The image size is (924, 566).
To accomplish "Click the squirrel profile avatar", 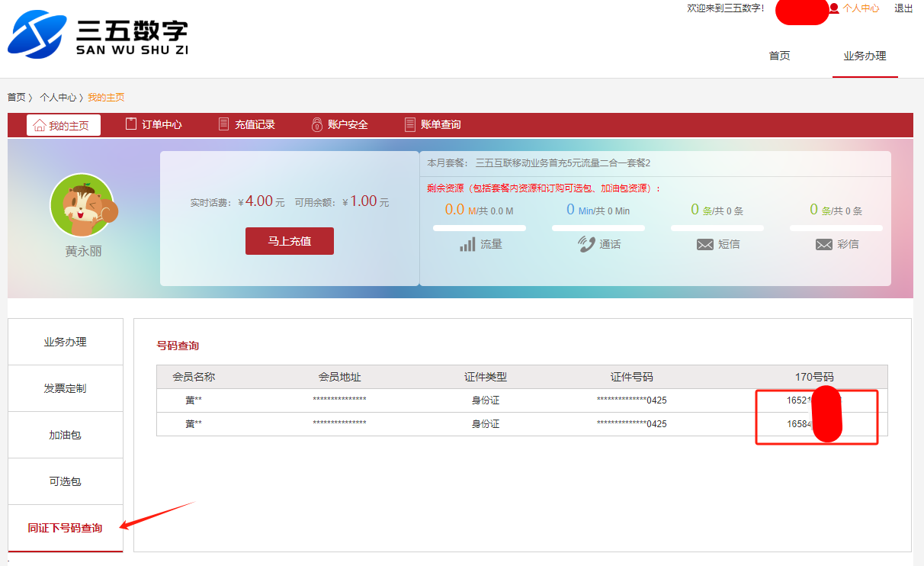I will click(82, 205).
